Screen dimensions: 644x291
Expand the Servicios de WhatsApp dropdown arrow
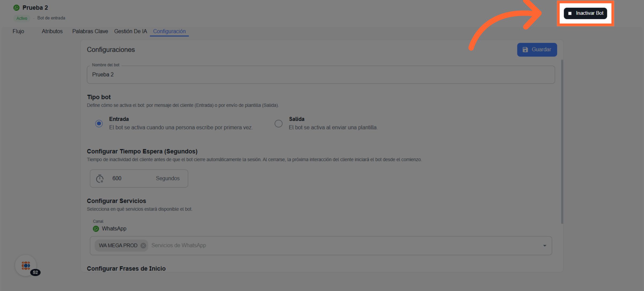[x=544, y=246]
